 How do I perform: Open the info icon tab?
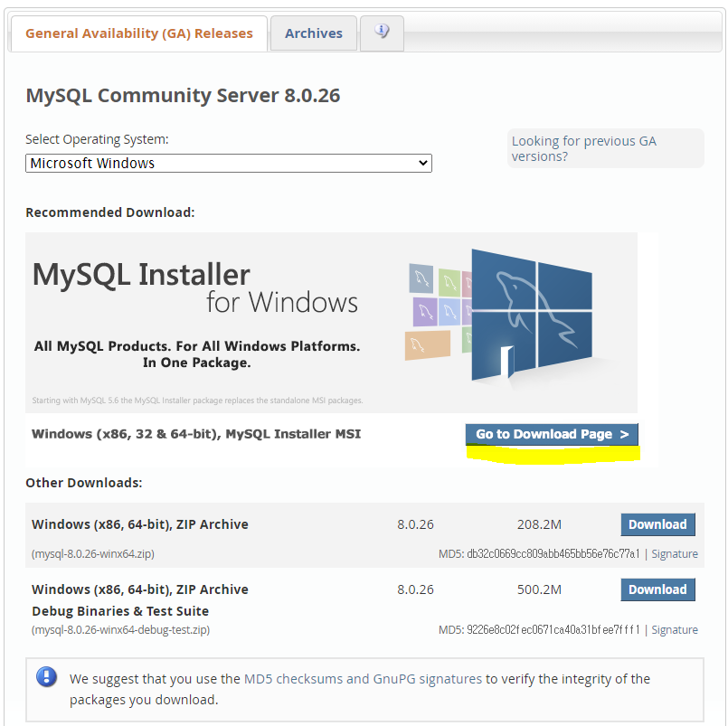pyautogui.click(x=382, y=33)
